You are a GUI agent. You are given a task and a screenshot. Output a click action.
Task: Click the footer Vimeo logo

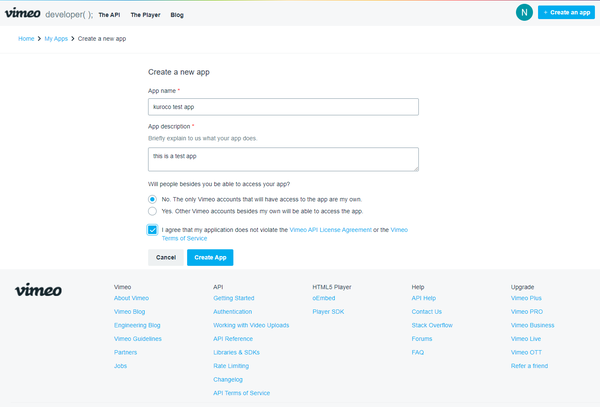point(38,290)
